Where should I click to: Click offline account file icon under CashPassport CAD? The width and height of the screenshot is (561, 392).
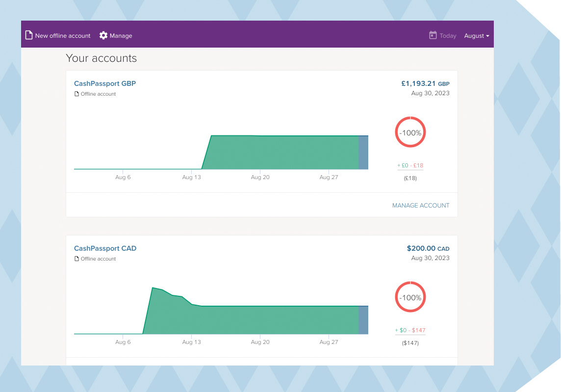76,259
